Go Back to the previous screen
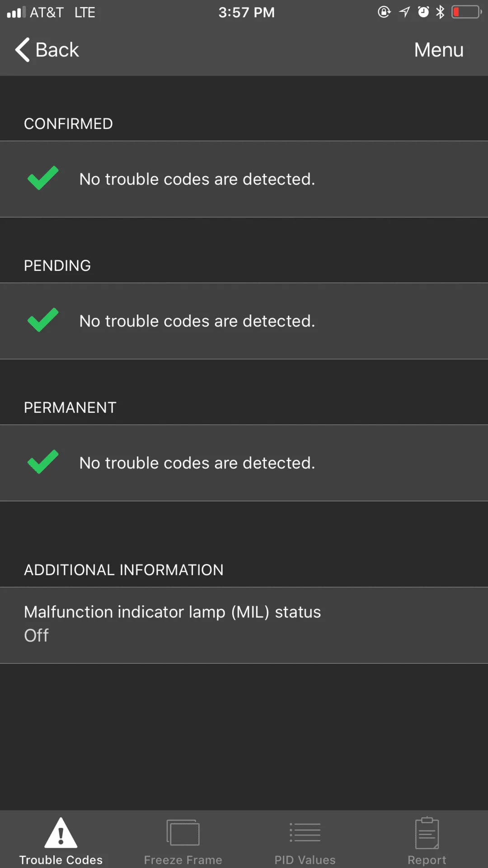 pos(57,50)
